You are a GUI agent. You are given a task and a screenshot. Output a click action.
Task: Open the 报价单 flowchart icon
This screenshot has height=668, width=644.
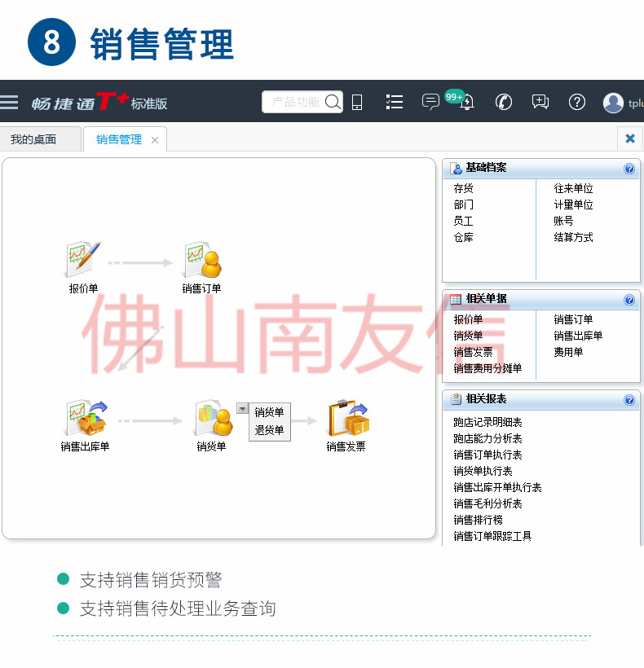point(83,259)
